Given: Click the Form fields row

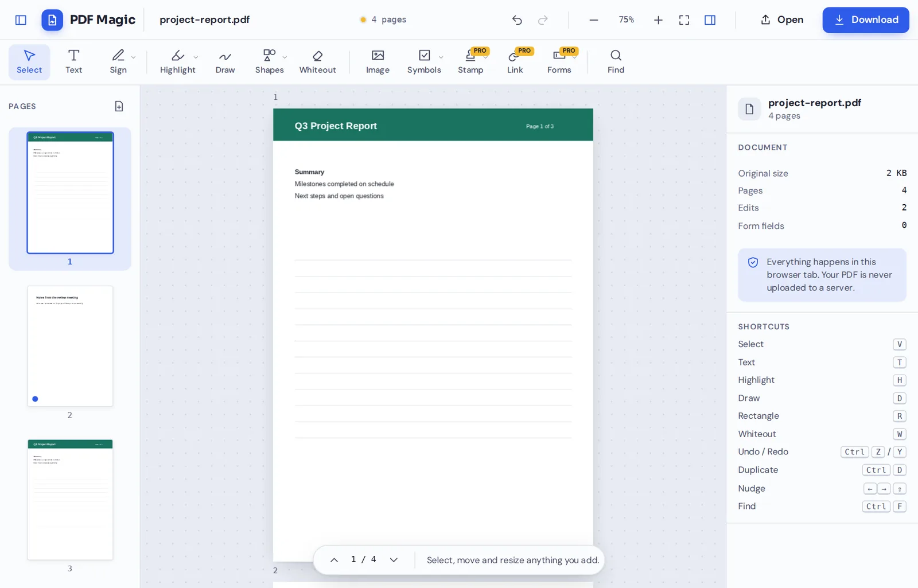Looking at the screenshot, I should coord(822,225).
